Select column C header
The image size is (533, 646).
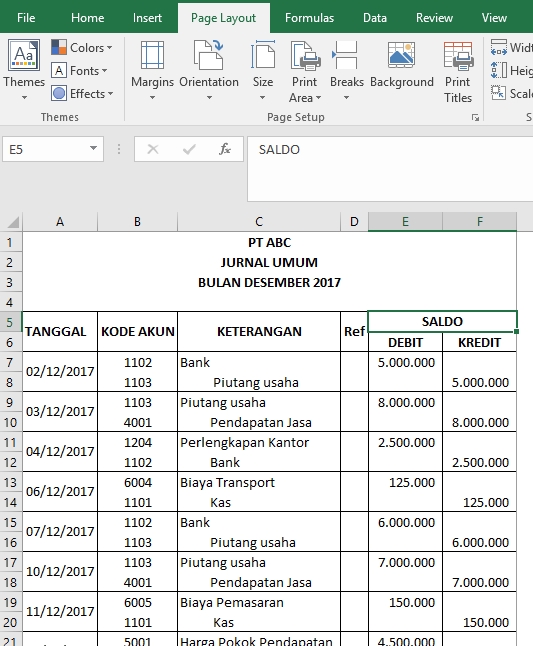259,222
